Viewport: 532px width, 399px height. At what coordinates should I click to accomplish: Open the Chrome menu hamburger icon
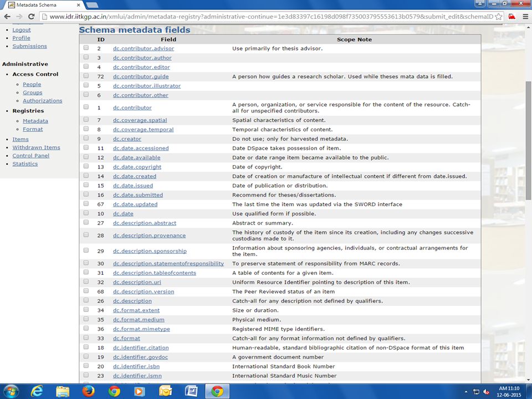click(x=525, y=16)
